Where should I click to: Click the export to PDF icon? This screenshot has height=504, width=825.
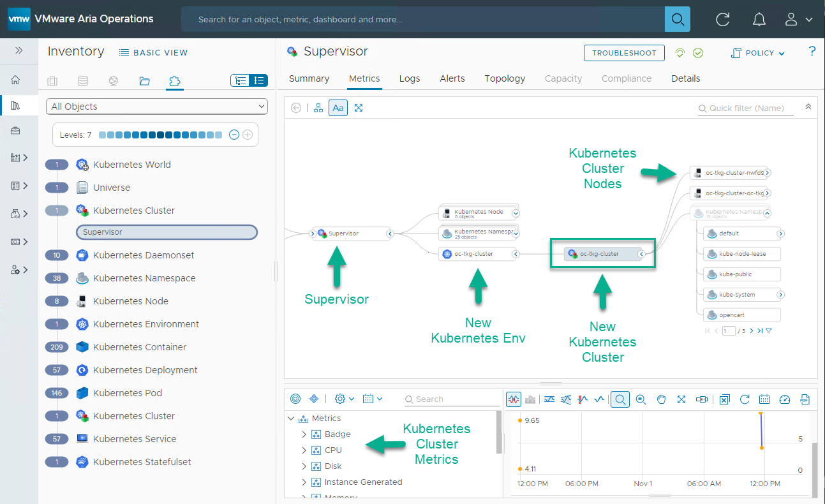tap(805, 399)
